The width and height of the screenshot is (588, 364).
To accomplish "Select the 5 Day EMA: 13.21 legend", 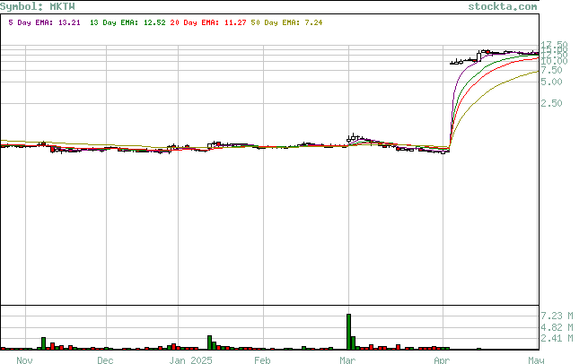I will [44, 22].
